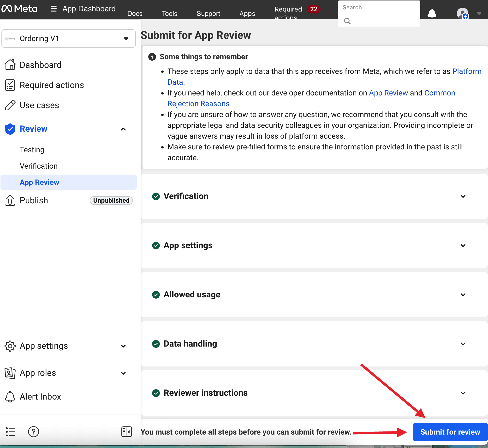488x448 pixels.
Task: Select App Review in the sidebar
Action: pos(69,182)
